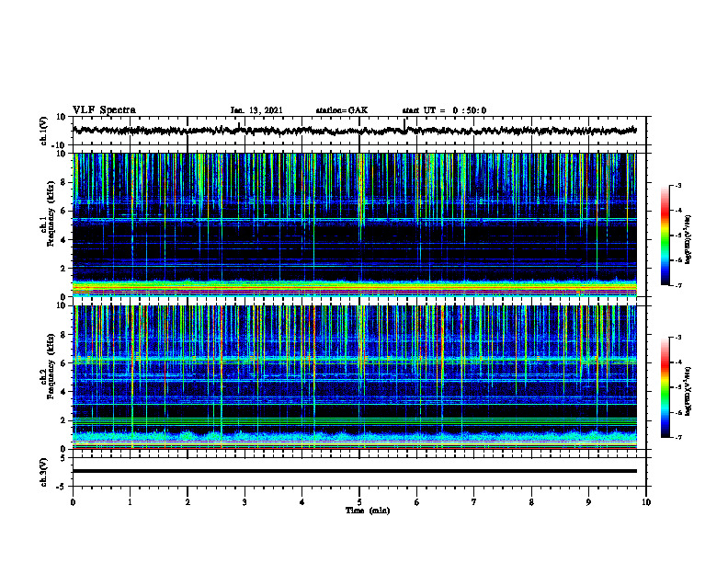This screenshot has height=563, width=728.
Task: Click time axis tick label "2"
Action: click(188, 502)
